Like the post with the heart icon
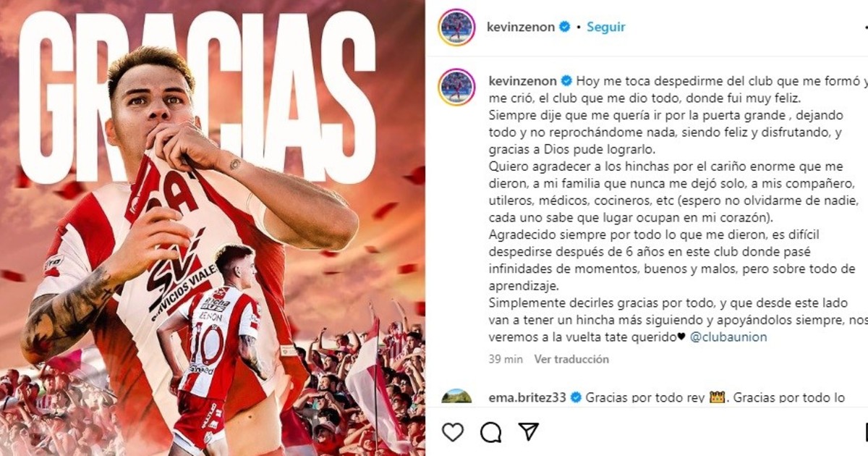 [453, 432]
